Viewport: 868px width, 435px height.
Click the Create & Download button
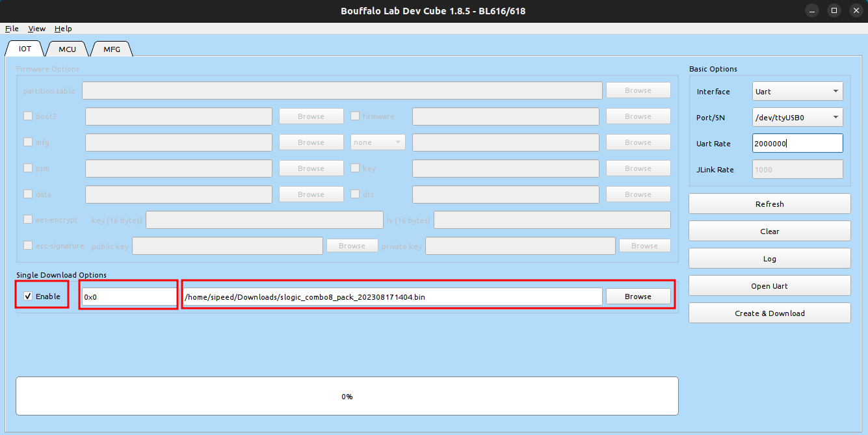pos(770,313)
